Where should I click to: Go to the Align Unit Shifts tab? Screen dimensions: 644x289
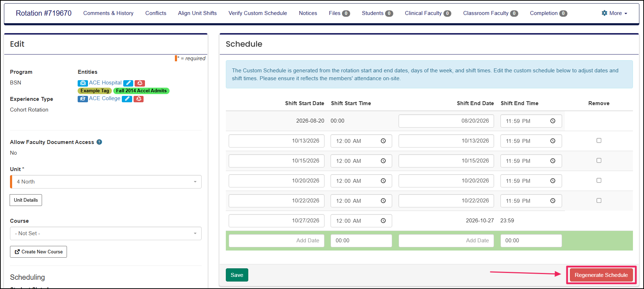click(x=197, y=13)
